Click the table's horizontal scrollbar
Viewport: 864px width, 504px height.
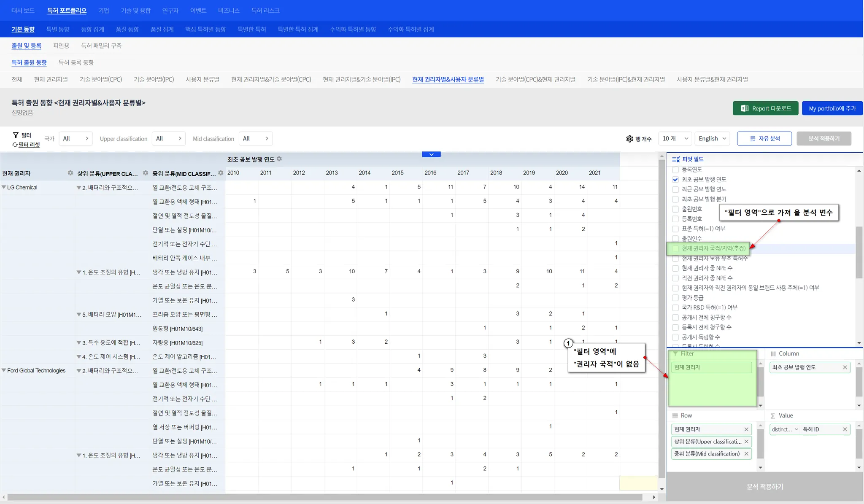325,497
